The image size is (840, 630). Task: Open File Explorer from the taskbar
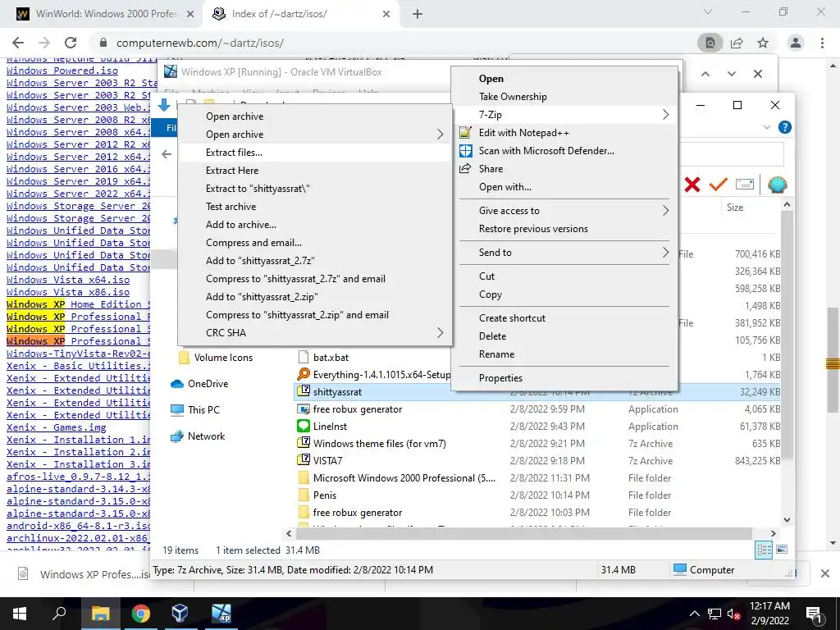100,614
